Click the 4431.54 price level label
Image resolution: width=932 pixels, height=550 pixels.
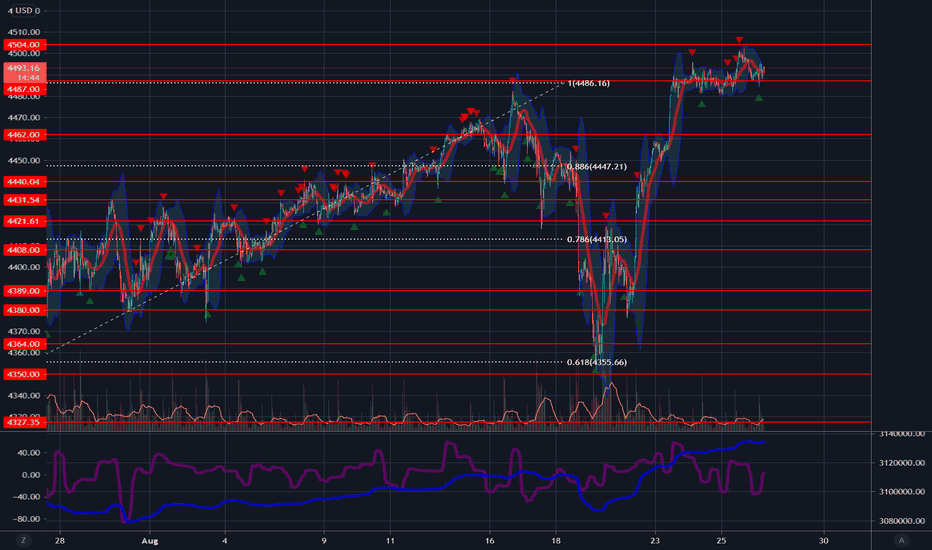pyautogui.click(x=24, y=200)
